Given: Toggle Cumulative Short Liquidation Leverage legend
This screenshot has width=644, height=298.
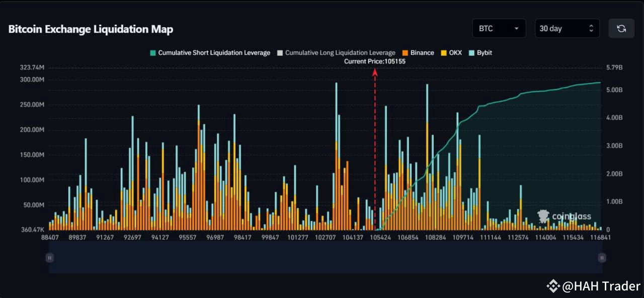Looking at the screenshot, I should coord(210,53).
